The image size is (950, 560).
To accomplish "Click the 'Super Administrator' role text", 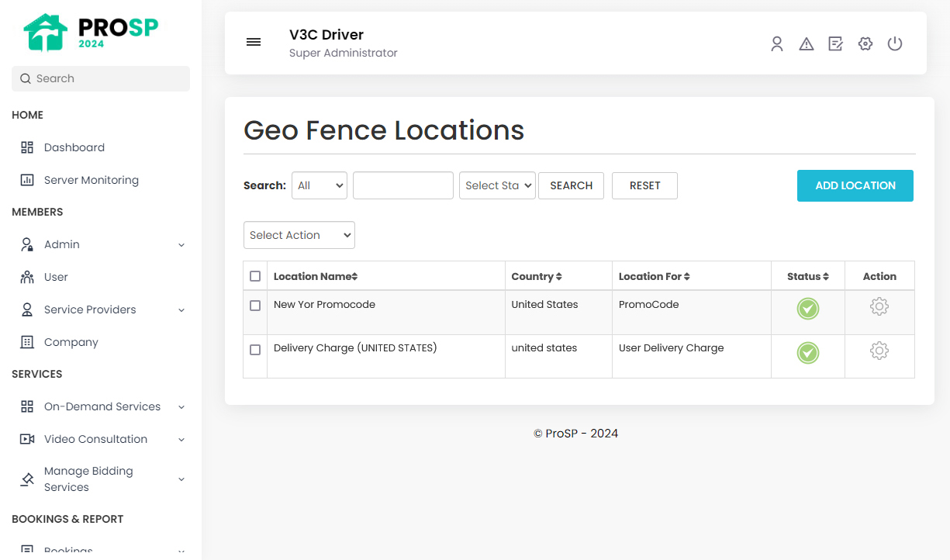I will tap(344, 53).
